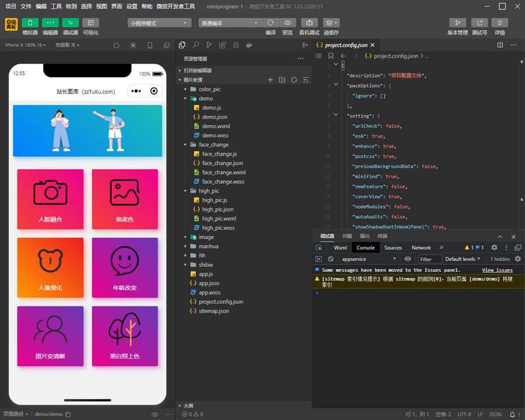The width and height of the screenshot is (525, 420).
Task: Click the 预览 preview eye icon
Action: (x=287, y=23)
